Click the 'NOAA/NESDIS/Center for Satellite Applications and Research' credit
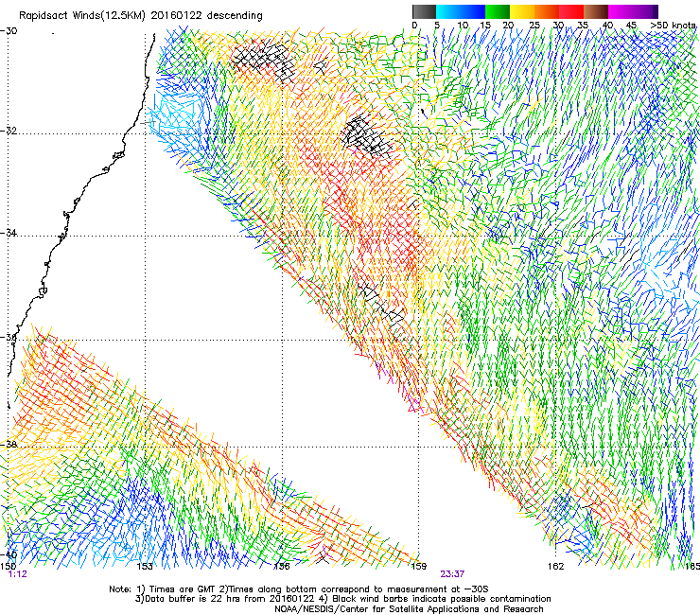 pyautogui.click(x=409, y=609)
